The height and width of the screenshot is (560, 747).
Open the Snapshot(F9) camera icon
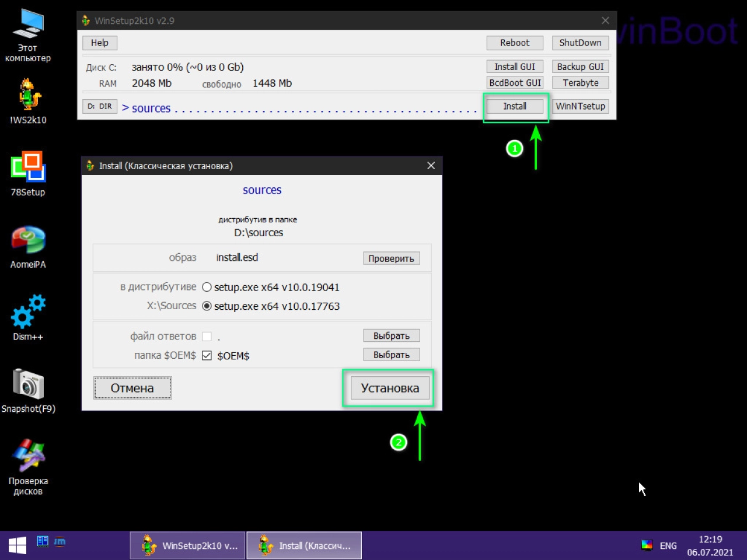coord(28,391)
